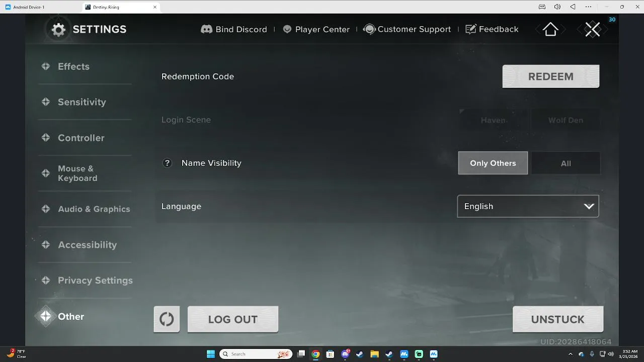Viewport: 644px width, 362px height.
Task: Select All for Name Visibility
Action: pyautogui.click(x=566, y=163)
